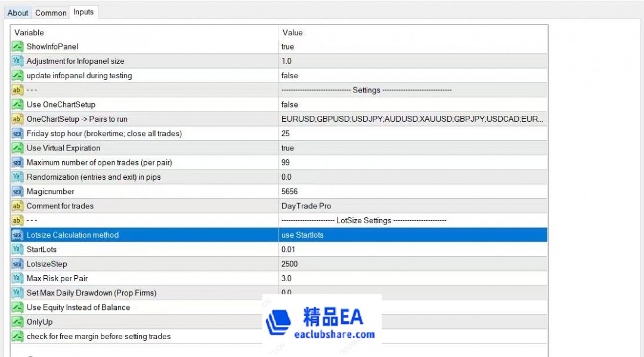Open the update infopanel during testing value selector
Viewport: 644px width, 357px height.
coord(358,75)
